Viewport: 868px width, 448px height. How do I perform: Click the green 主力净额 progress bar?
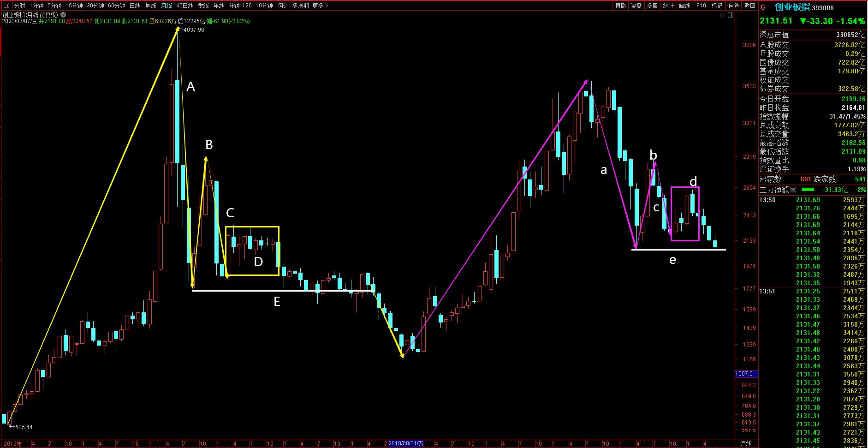pyautogui.click(x=808, y=190)
